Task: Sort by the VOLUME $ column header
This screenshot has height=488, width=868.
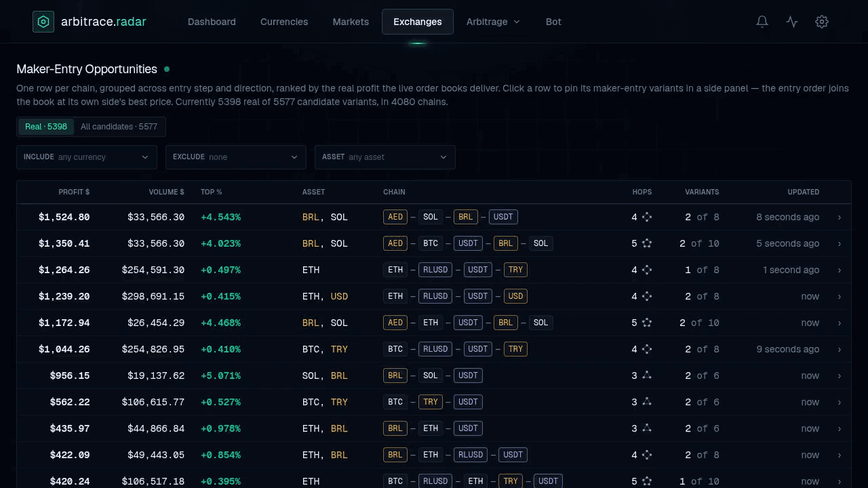Action: coord(167,192)
